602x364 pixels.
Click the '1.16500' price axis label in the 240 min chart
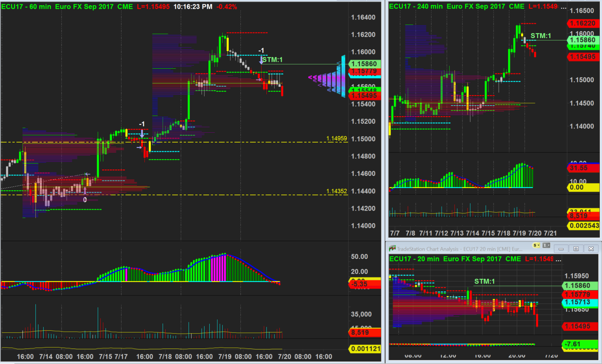pyautogui.click(x=582, y=10)
